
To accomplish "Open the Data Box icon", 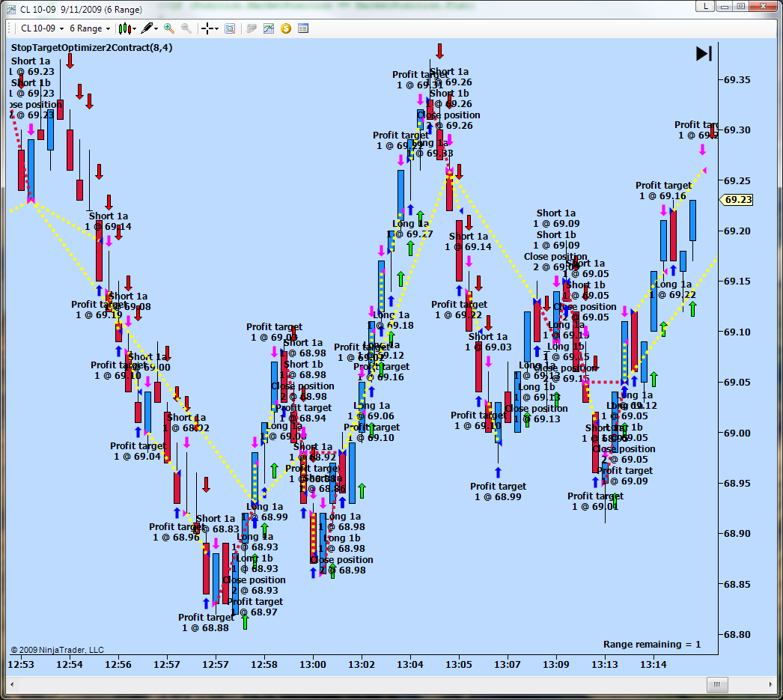I will click(230, 28).
